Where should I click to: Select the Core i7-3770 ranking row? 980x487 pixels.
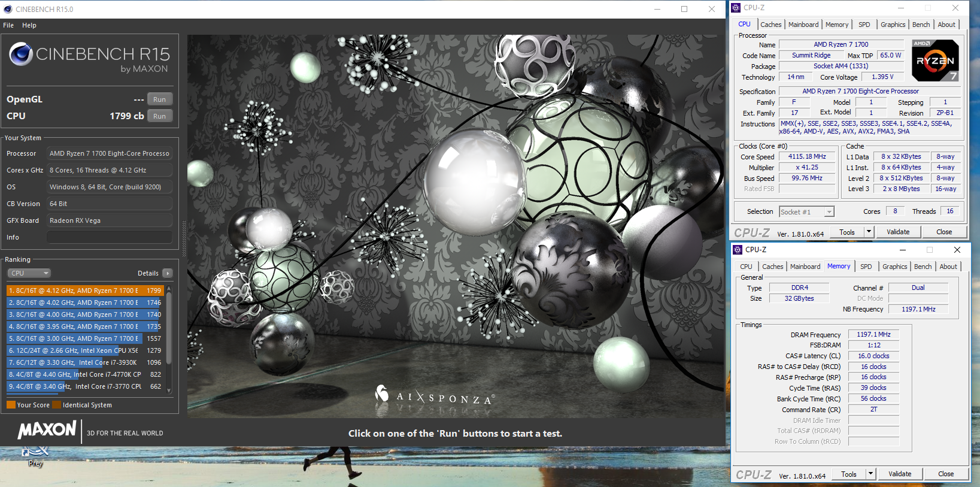pyautogui.click(x=85, y=386)
